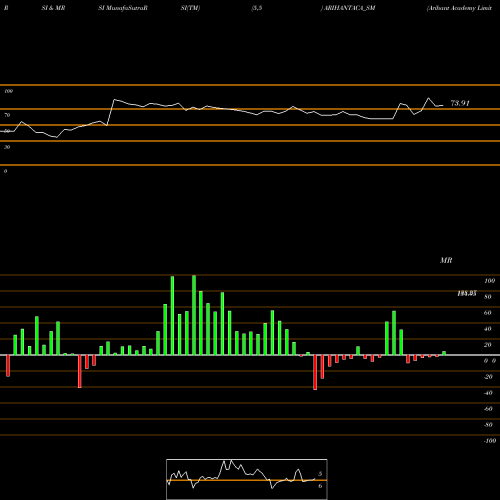Viewport: 500px width, 500px height.
Task: Click the 100 label on the RSI axis
Action: [8, 91]
